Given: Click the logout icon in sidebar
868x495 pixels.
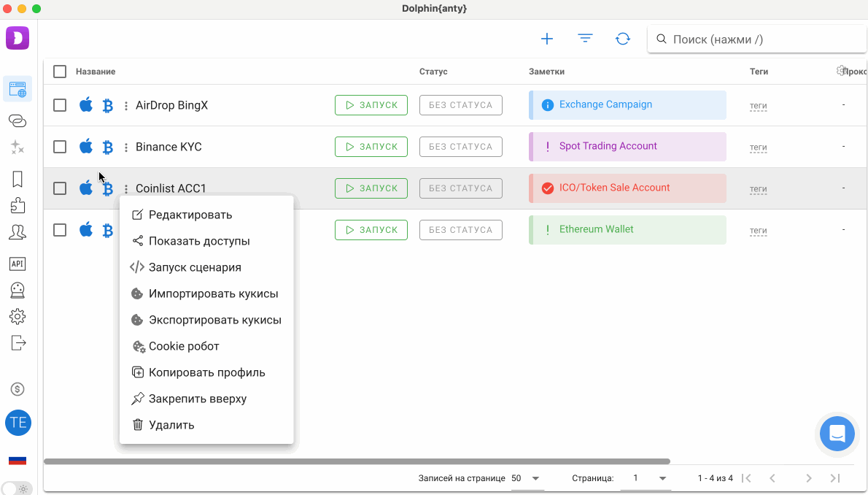Looking at the screenshot, I should 18,342.
